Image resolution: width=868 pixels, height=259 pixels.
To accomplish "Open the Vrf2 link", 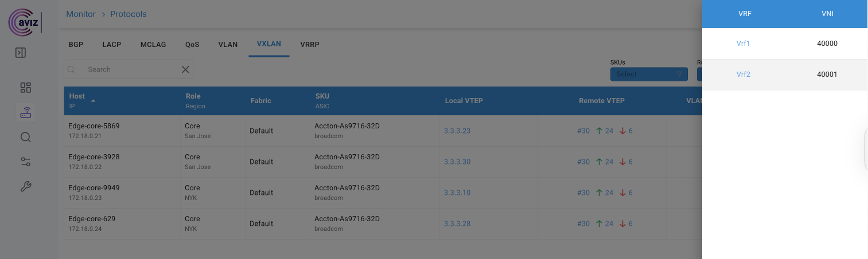I will pos(743,74).
